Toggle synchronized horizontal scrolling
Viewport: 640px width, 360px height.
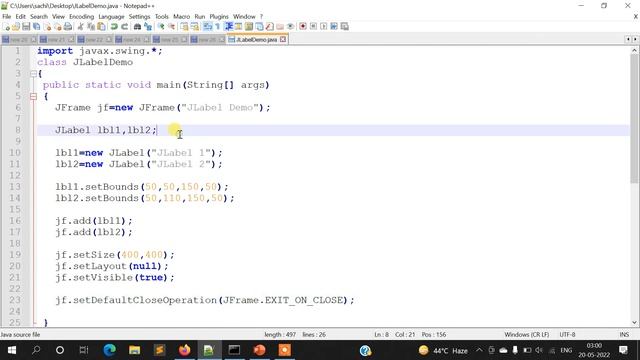(195, 27)
